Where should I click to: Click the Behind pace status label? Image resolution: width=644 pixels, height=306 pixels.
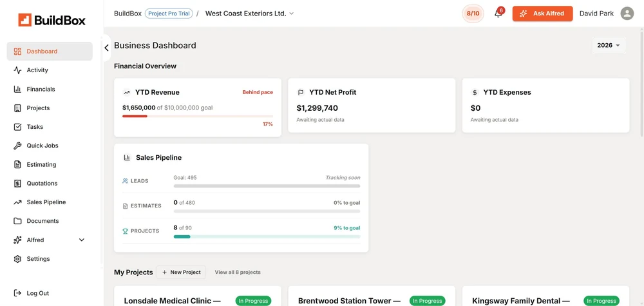[258, 92]
